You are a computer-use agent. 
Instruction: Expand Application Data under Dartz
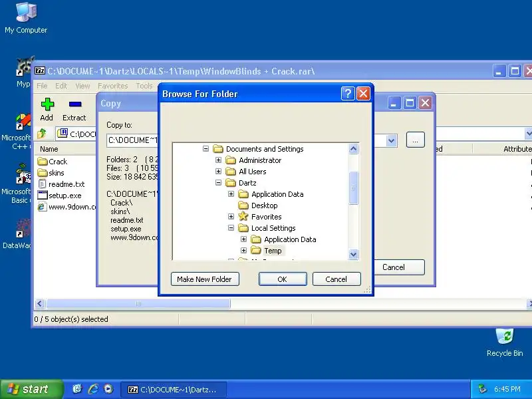(x=231, y=194)
